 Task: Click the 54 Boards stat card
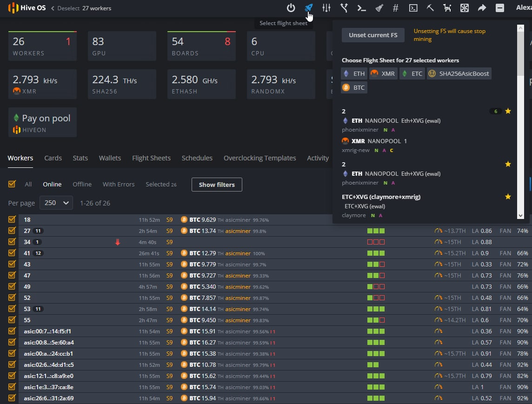pyautogui.click(x=201, y=46)
